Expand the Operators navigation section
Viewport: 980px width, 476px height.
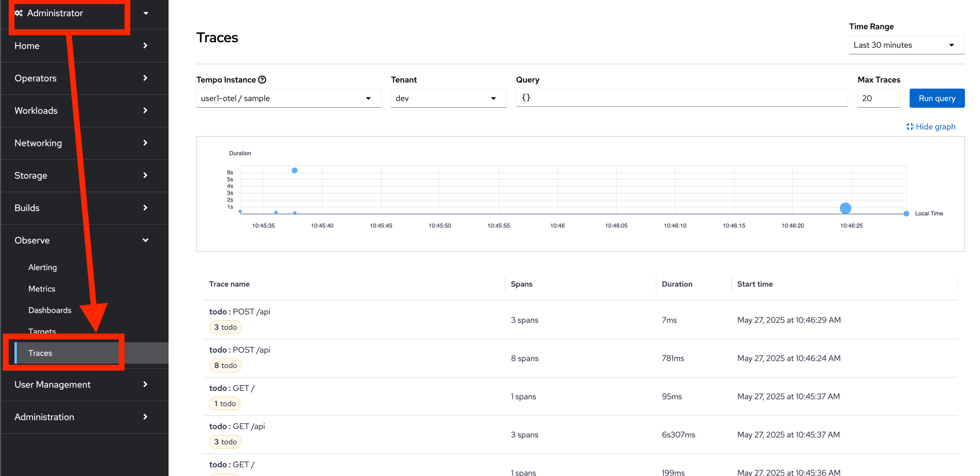click(84, 78)
